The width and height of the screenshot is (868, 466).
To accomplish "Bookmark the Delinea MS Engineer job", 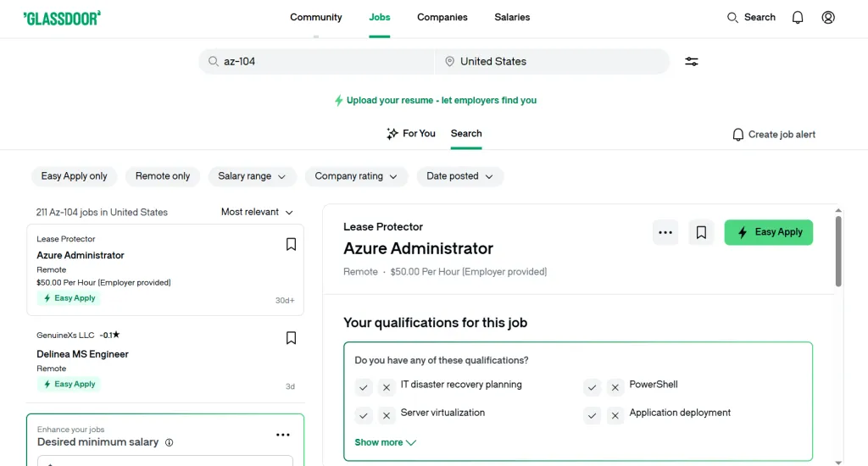I will (x=291, y=338).
